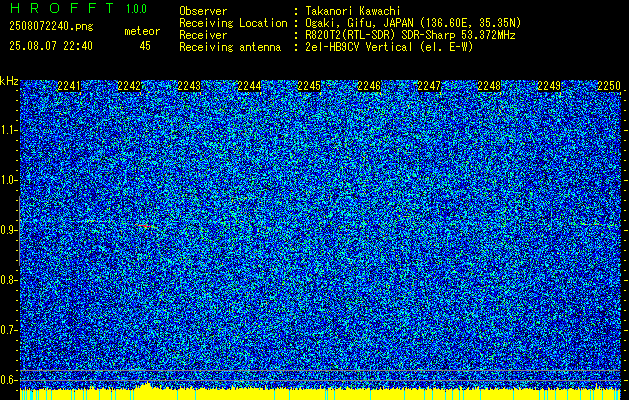
Task: Select the version number 1.0.0
Action: click(x=136, y=9)
